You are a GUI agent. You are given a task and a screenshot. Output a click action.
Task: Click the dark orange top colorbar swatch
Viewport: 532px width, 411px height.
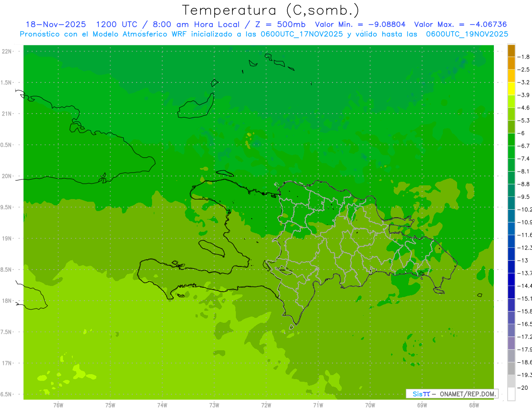[x=511, y=51]
